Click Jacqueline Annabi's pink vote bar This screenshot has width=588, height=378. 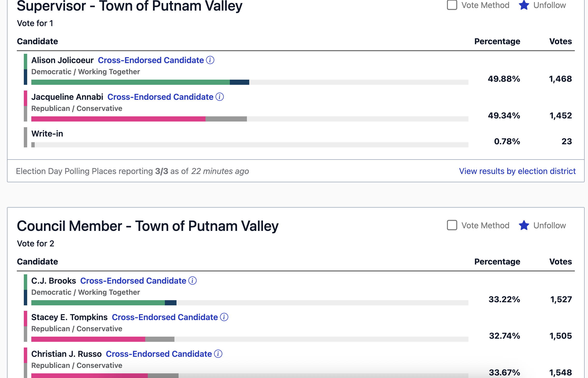pyautogui.click(x=118, y=119)
